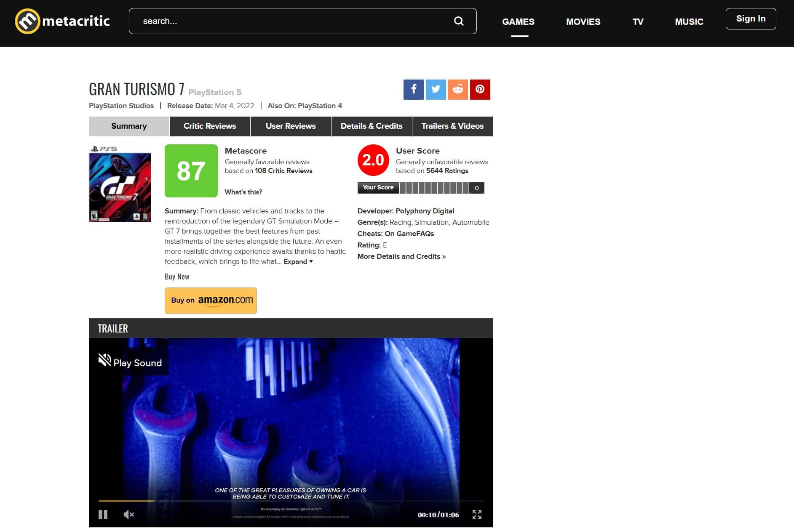Share on Pinterest icon
Screen dimensions: 794x532
(480, 89)
